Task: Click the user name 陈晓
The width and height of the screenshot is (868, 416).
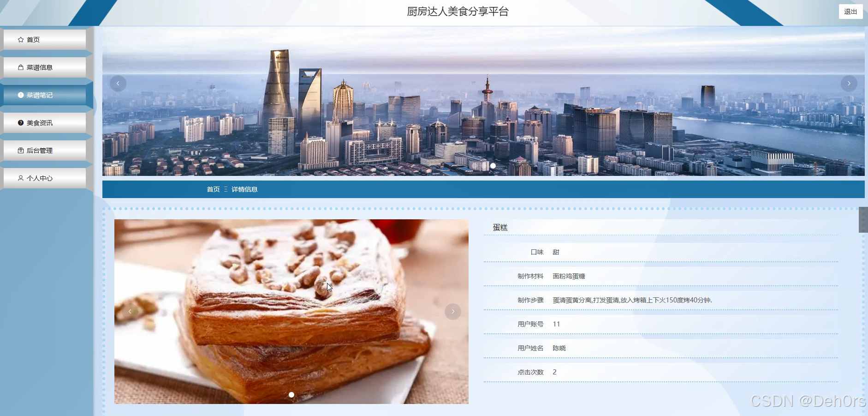Action: coord(559,348)
